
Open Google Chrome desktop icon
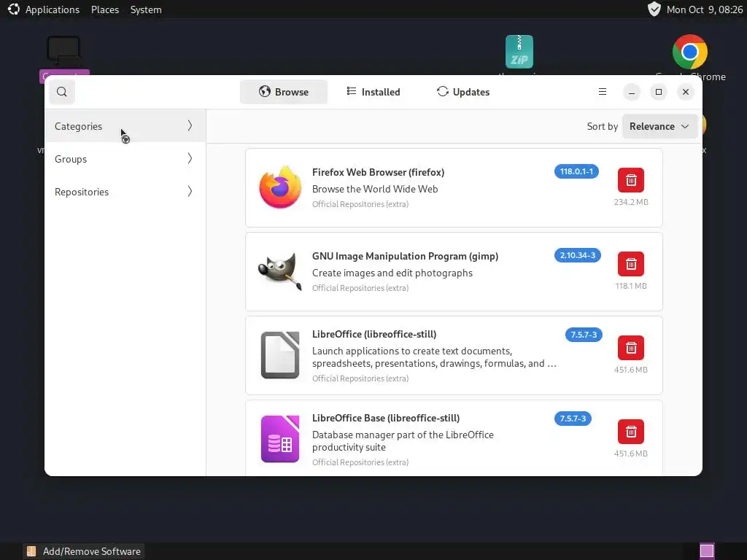(x=690, y=52)
